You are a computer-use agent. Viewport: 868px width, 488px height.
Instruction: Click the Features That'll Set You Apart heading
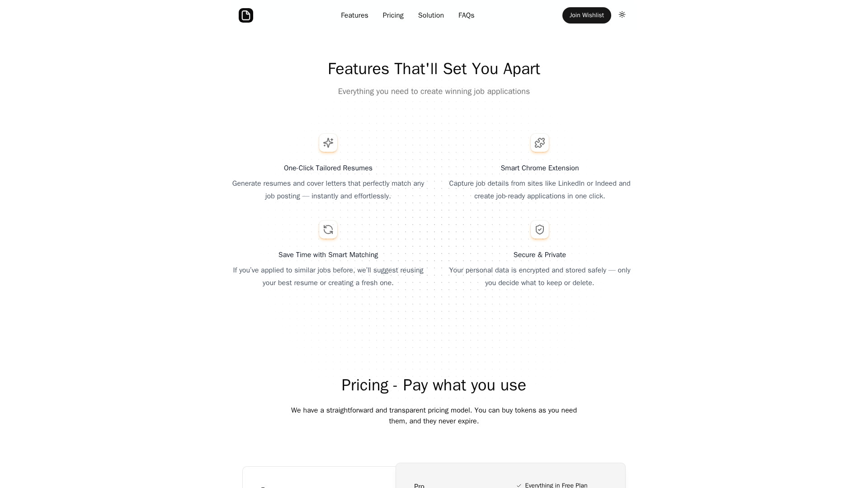pyautogui.click(x=434, y=69)
